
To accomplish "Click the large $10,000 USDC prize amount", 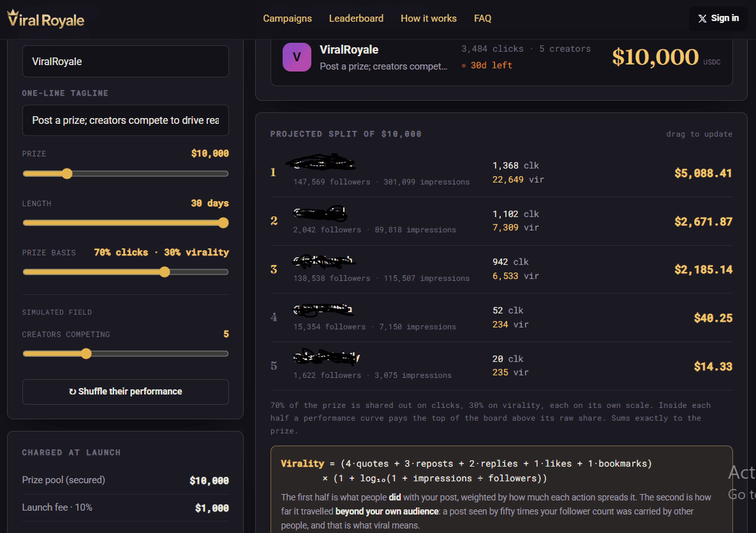I will coord(666,57).
